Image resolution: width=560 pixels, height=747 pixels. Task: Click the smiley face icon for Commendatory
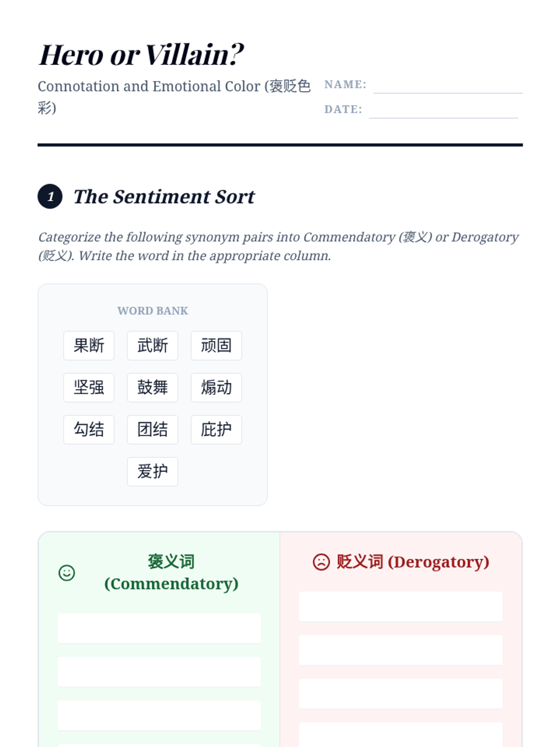tap(67, 572)
